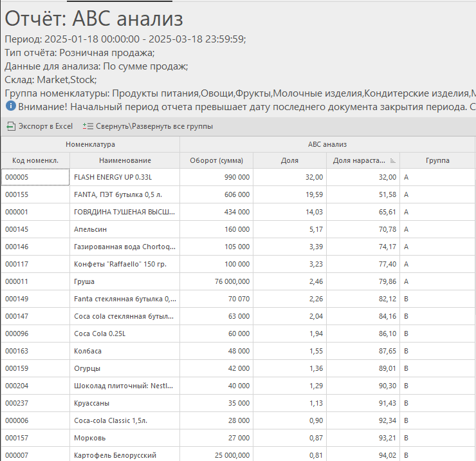The width and height of the screenshot is (476, 461).
Task: Click turnover value 28 000
Action: point(216,420)
